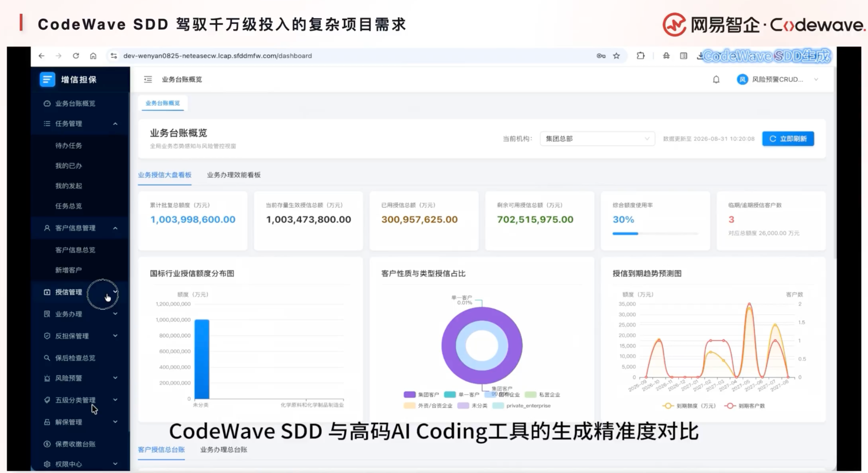Toggle 集团客户 legend in donut chart
The height and width of the screenshot is (473, 868).
pyautogui.click(x=421, y=395)
